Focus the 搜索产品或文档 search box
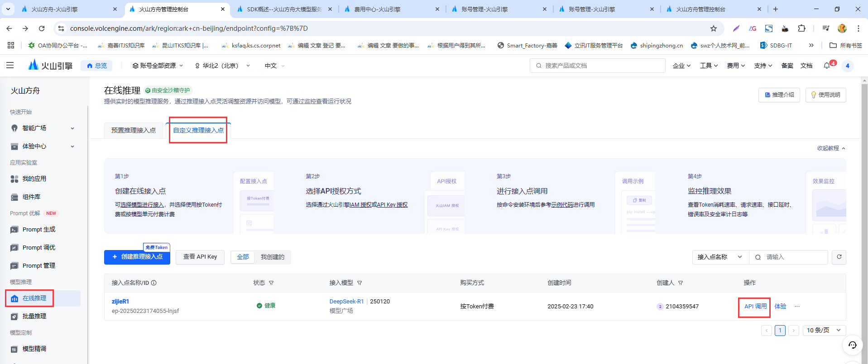Viewport: 868px width, 364px height. (x=598, y=66)
